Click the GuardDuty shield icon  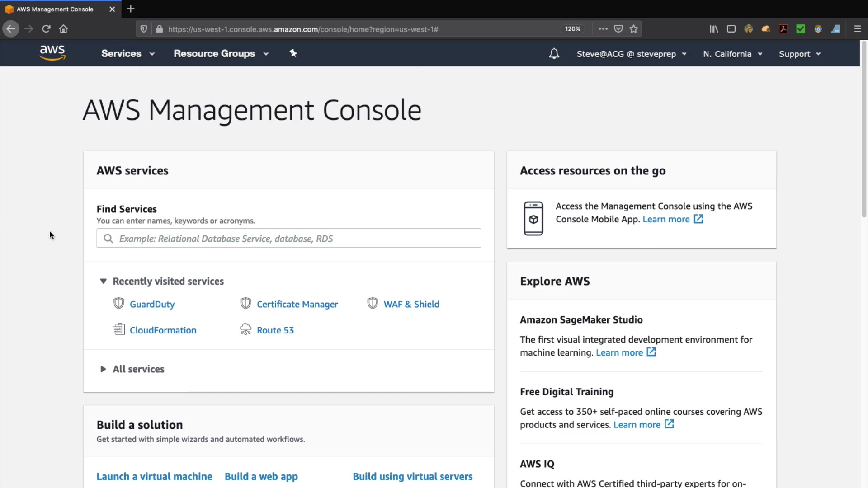(118, 303)
